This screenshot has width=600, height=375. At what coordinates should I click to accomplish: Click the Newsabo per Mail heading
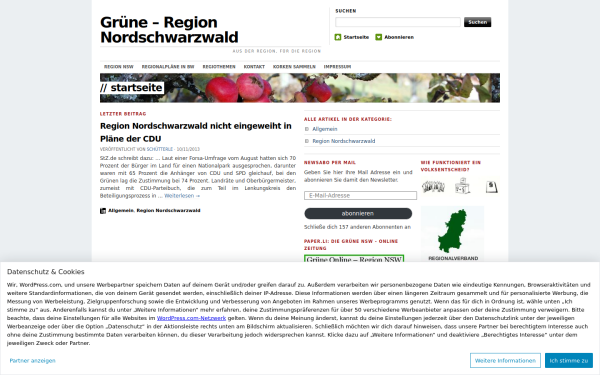330,163
